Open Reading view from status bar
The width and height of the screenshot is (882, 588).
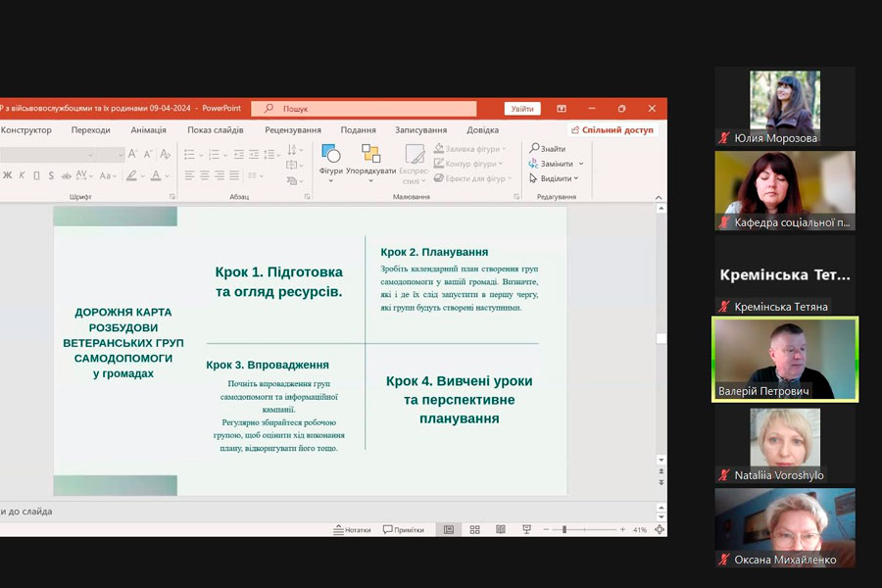500,529
